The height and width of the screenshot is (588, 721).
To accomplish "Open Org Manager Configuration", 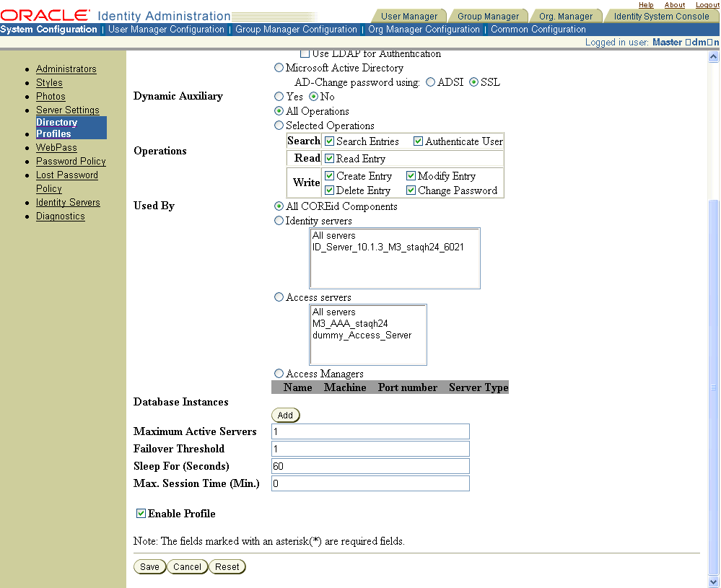I will click(x=424, y=29).
